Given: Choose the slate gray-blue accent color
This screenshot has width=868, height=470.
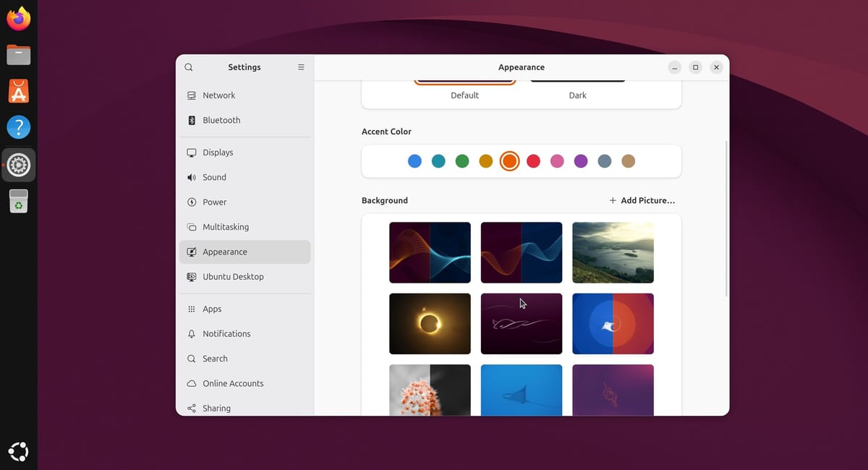Looking at the screenshot, I should (605, 161).
